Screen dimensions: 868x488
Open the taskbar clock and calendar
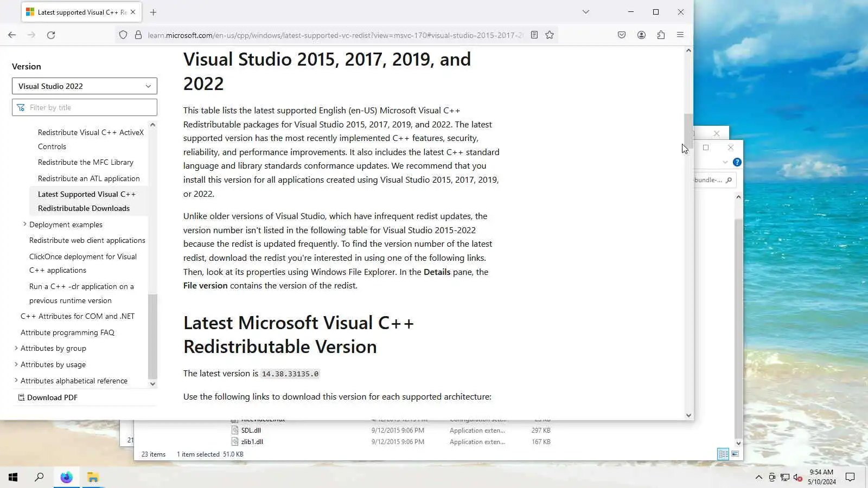point(821,477)
